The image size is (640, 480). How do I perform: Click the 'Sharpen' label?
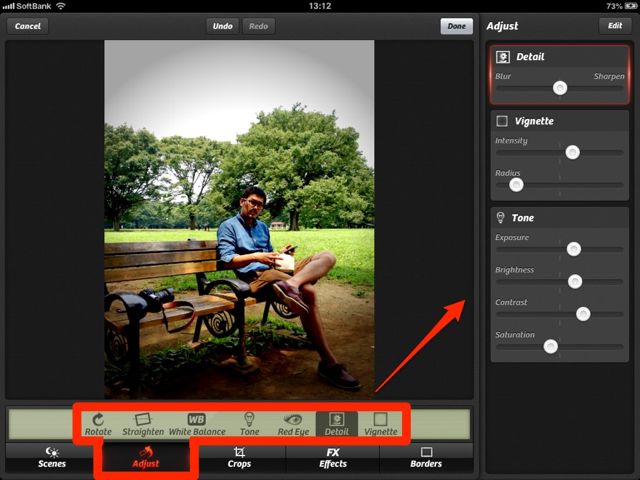[x=609, y=76]
